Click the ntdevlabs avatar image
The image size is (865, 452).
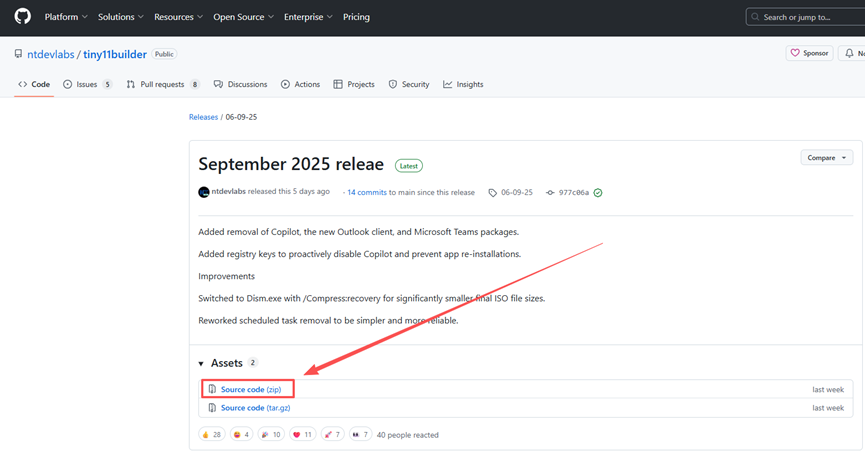click(x=204, y=192)
